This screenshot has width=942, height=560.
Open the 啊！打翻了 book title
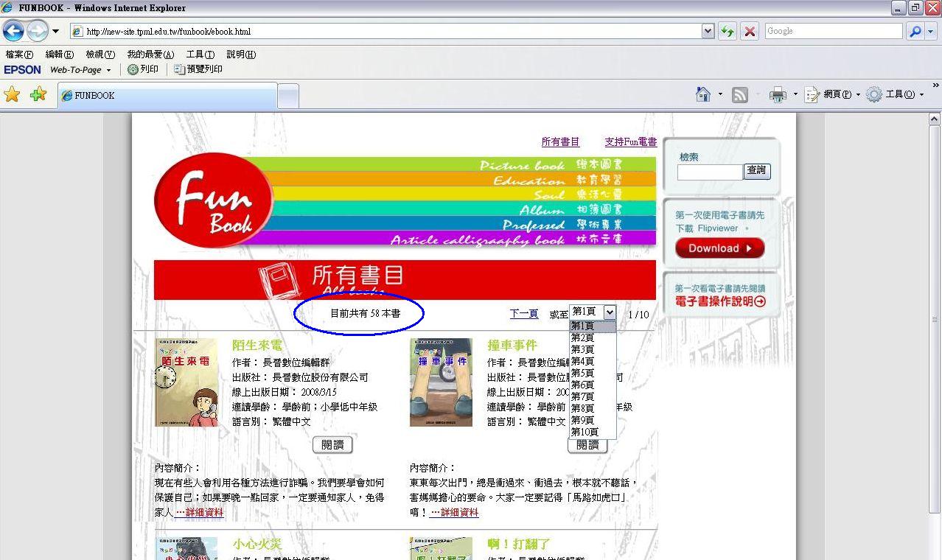coord(519,545)
